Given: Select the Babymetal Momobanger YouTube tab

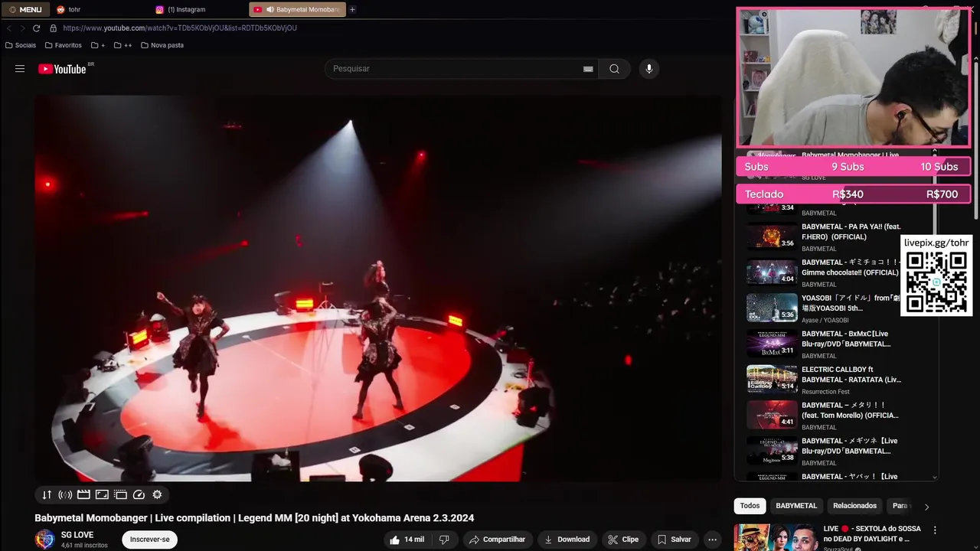Looking at the screenshot, I should (297, 10).
